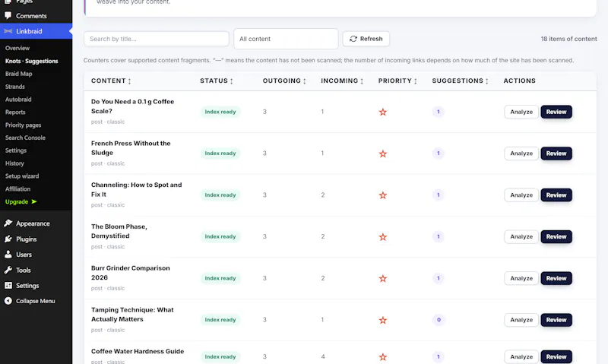
Task: Click the Comments icon in sidebar
Action: (x=8, y=16)
